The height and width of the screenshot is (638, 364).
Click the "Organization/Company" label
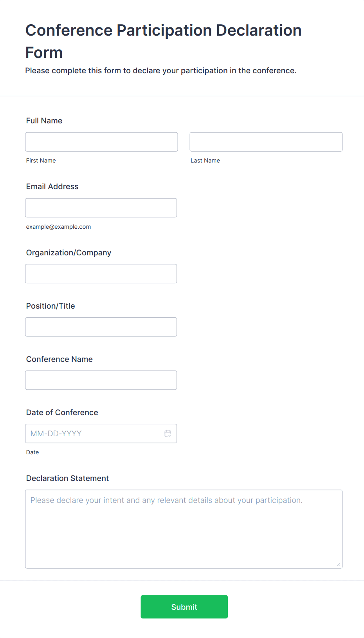68,253
